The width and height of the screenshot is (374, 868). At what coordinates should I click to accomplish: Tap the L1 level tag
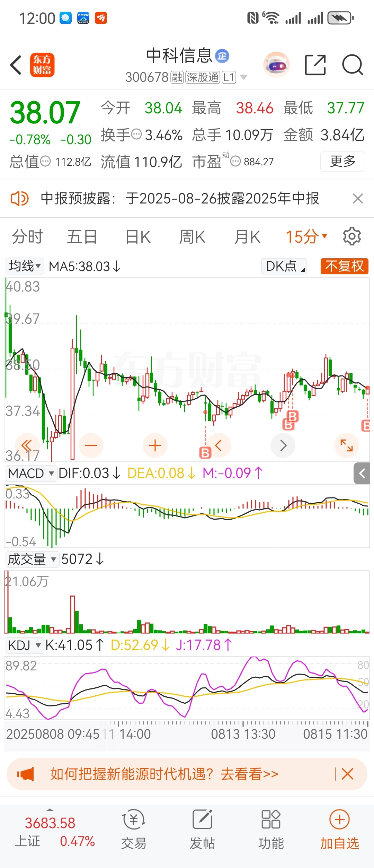[229, 77]
